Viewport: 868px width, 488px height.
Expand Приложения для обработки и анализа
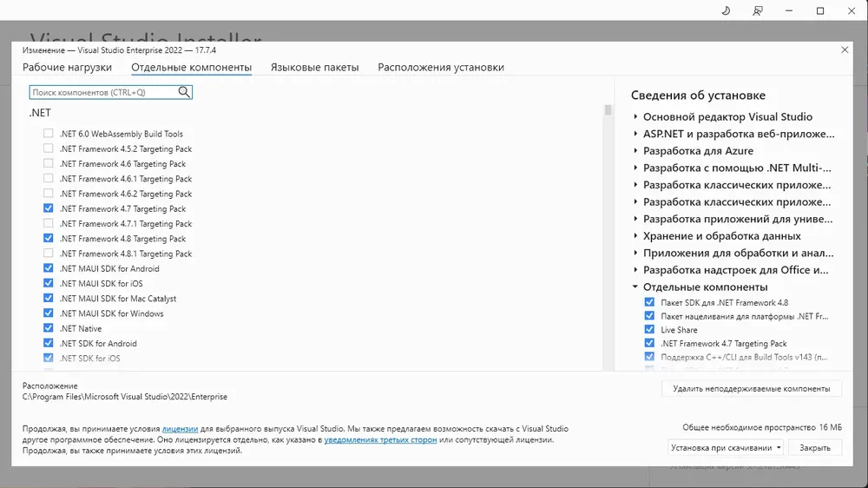click(x=635, y=254)
